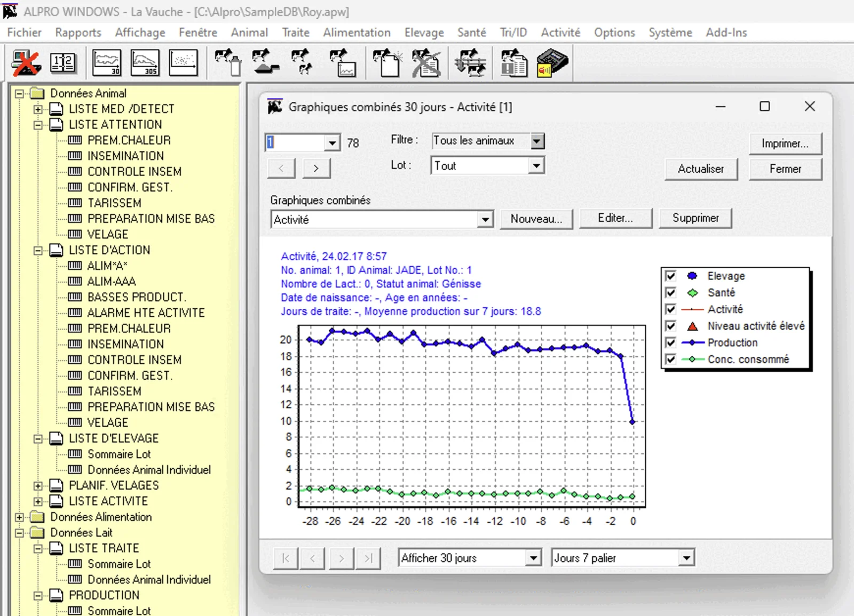Open the Alimentation menu
Screen dimensions: 854x616
tap(357, 33)
